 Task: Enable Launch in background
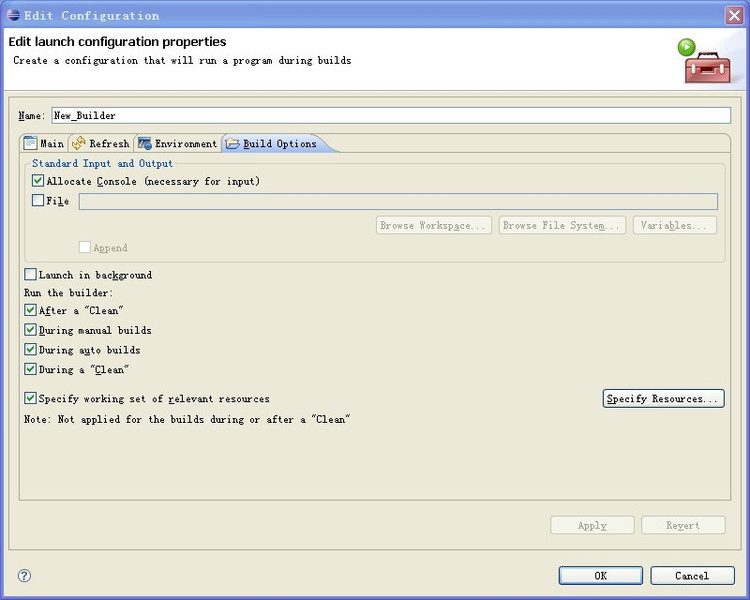tap(30, 274)
